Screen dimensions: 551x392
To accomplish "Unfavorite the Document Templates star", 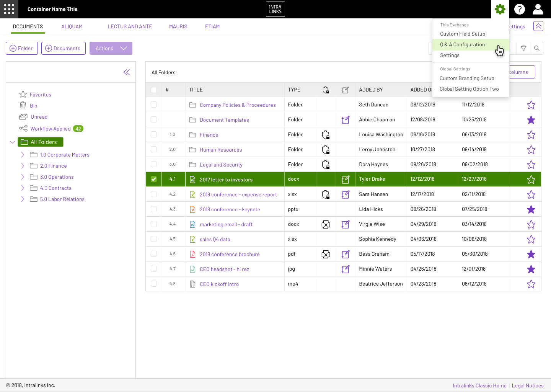I will [x=531, y=120].
